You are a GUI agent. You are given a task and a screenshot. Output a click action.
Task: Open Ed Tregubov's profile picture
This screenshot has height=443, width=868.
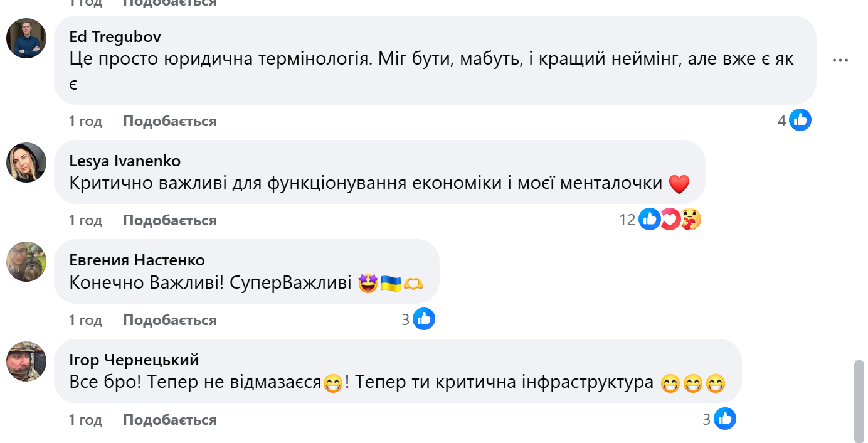(x=26, y=38)
